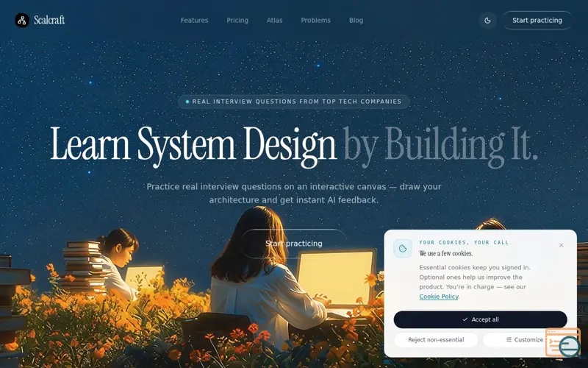Open the Problems nav link
This screenshot has height=368, width=588.
point(316,21)
